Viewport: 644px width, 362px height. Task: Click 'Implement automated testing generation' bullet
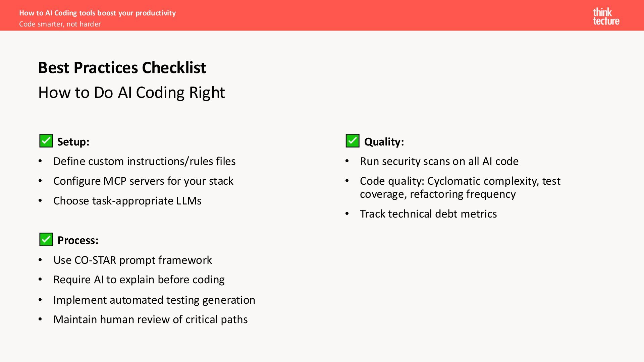[x=154, y=300]
